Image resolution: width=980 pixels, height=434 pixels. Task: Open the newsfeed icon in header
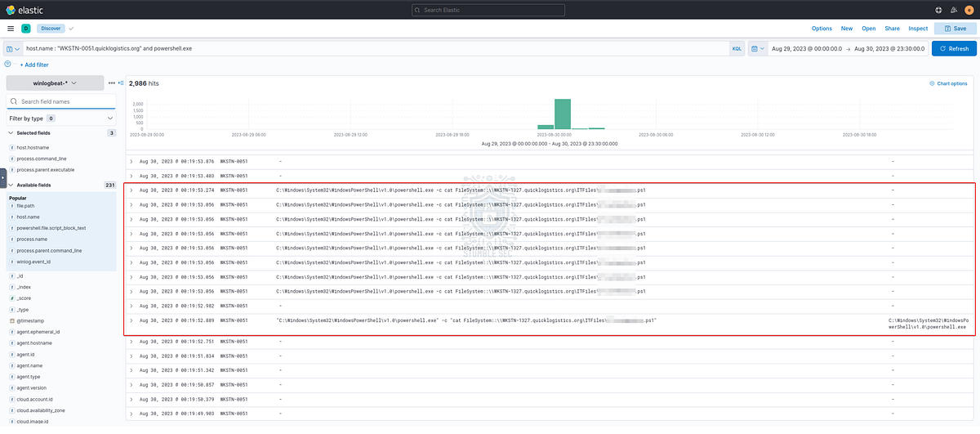[953, 10]
